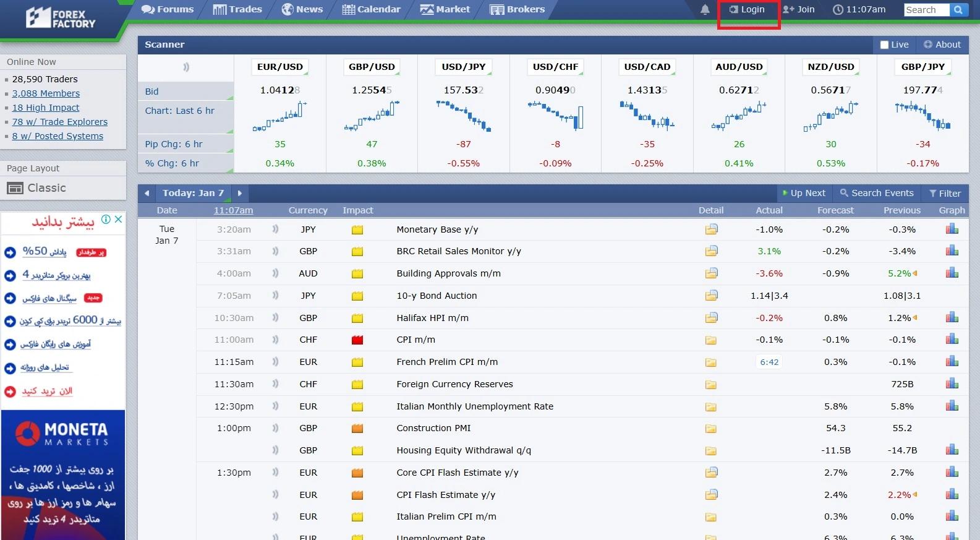The image size is (980, 540).
Task: Click the USD/JPY mini candlestick chart
Action: (x=464, y=117)
